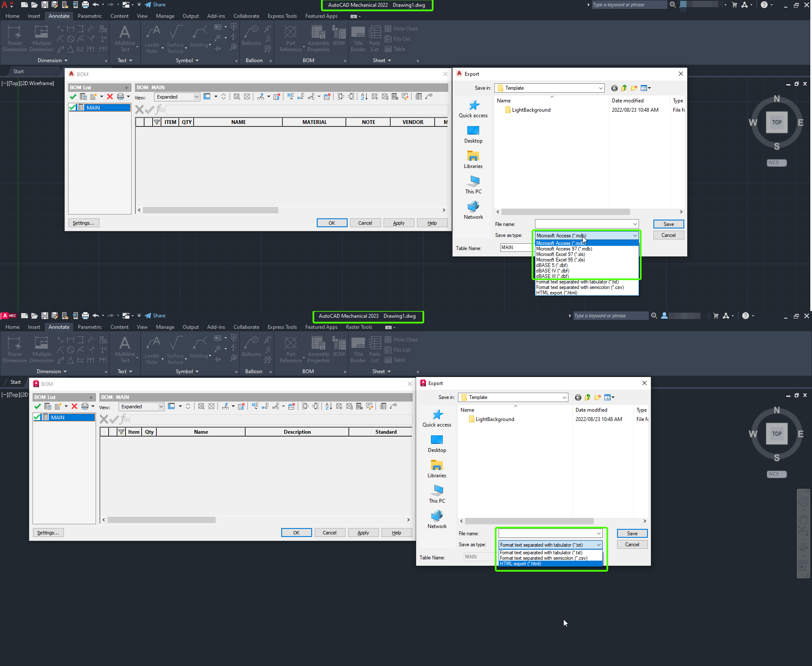Click the TOP face of the upper ViewCube
The height and width of the screenshot is (666, 812).
click(x=776, y=122)
